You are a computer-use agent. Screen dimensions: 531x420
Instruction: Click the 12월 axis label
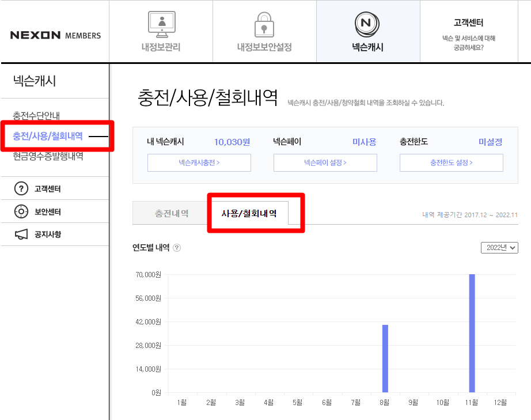click(500, 402)
